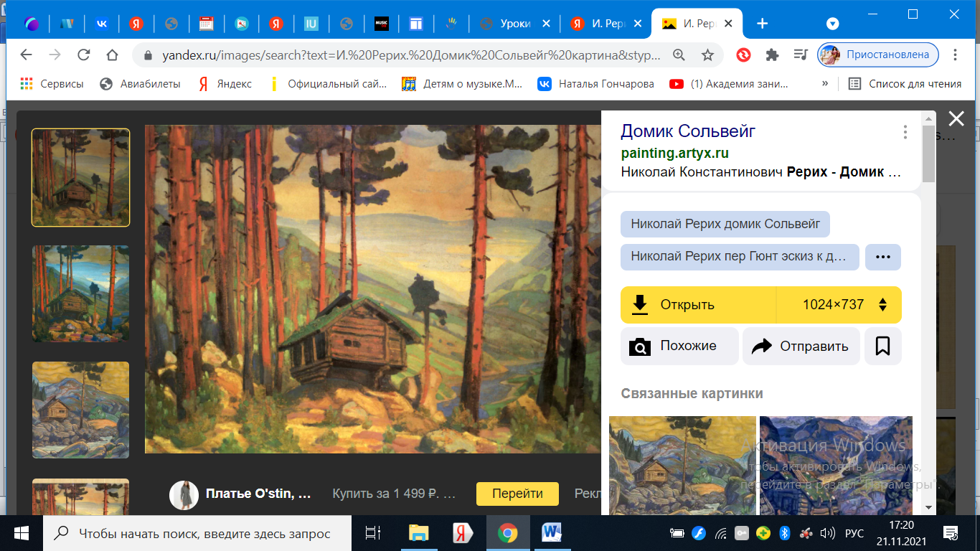
Task: Switch to the IU tab
Action: pyautogui.click(x=311, y=24)
